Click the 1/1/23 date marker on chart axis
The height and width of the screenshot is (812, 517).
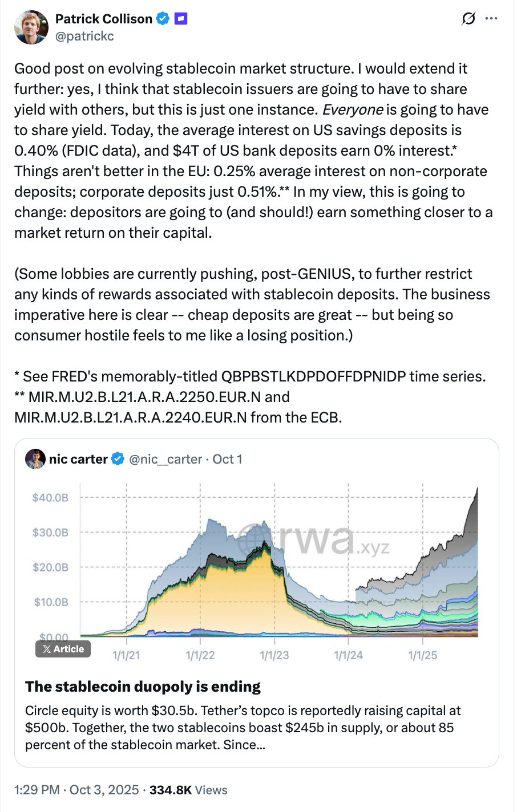coord(274,655)
